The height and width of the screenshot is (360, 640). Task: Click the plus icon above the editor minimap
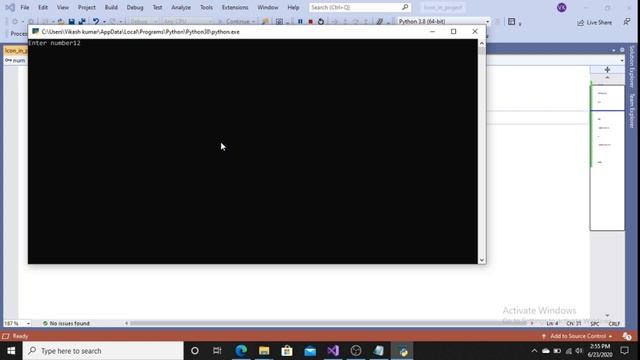pos(607,70)
